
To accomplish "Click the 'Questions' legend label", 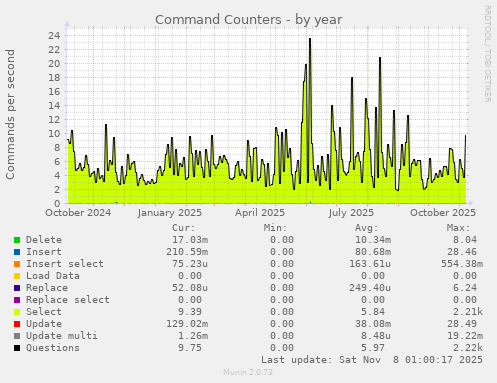I will 53,348.
